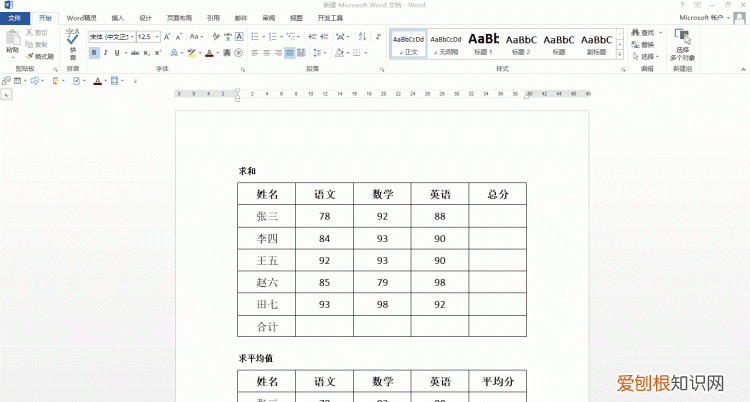This screenshot has height=402, width=750.
Task: Apply the red font color button
Action: click(x=209, y=53)
